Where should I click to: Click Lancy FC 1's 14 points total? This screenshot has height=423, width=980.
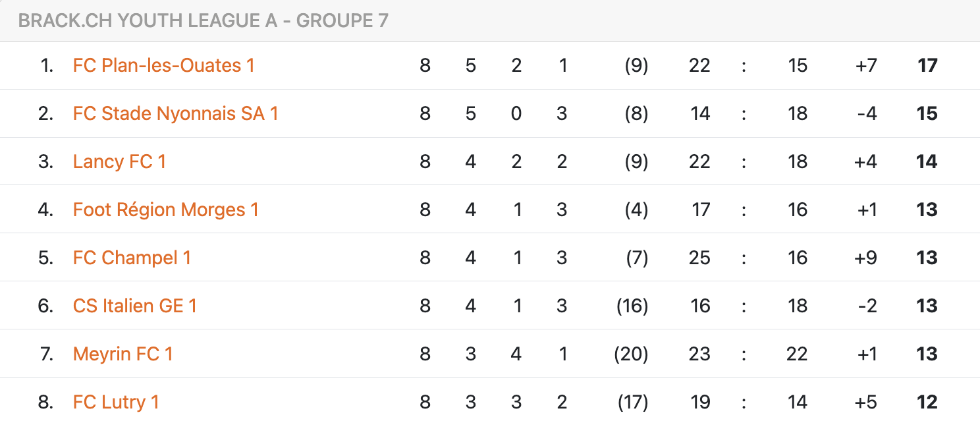click(x=927, y=161)
